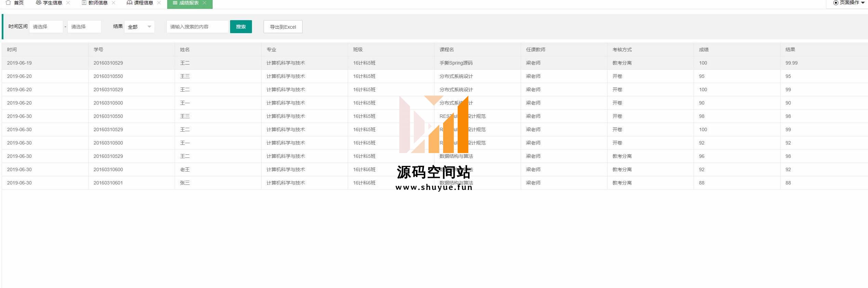This screenshot has height=288, width=868.
Task: Close the 教师信息 tab
Action: [x=113, y=3]
